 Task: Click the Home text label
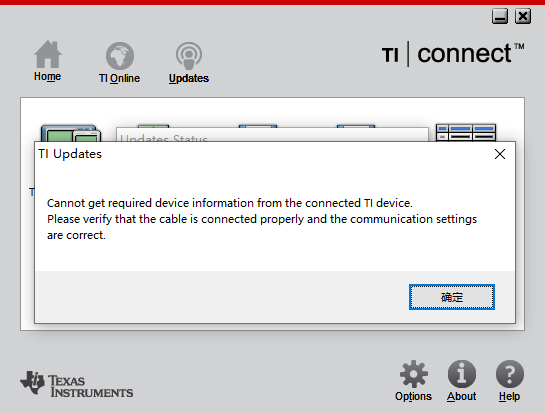(47, 76)
